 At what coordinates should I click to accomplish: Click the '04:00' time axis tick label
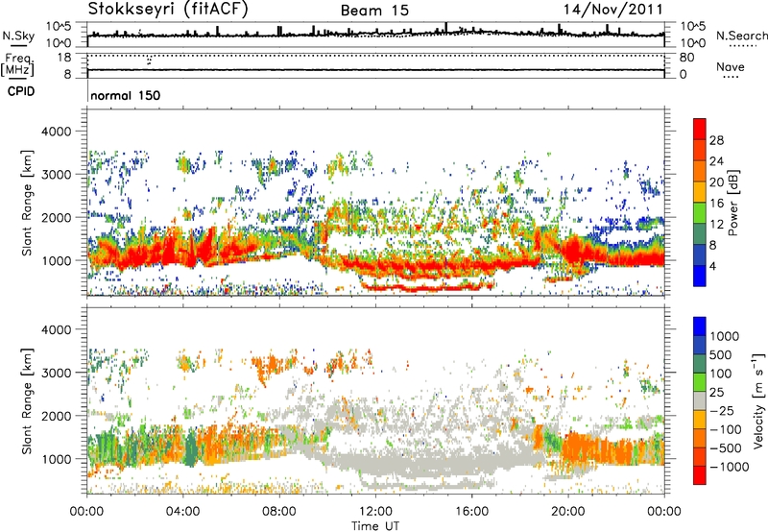(182, 512)
